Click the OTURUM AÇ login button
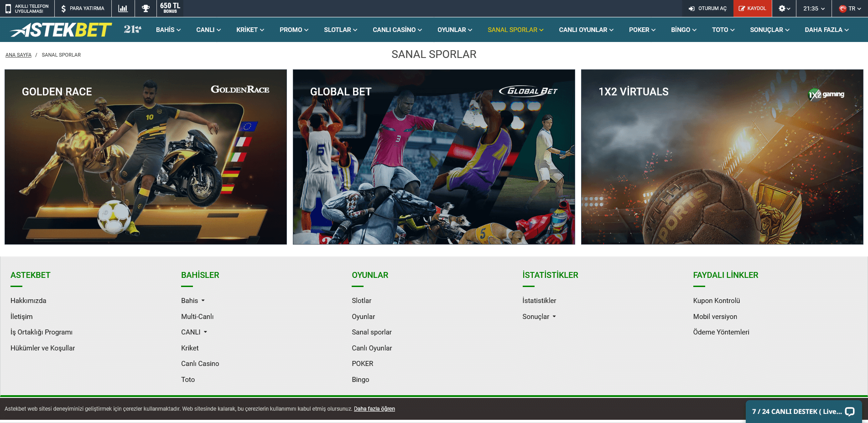 707,8
